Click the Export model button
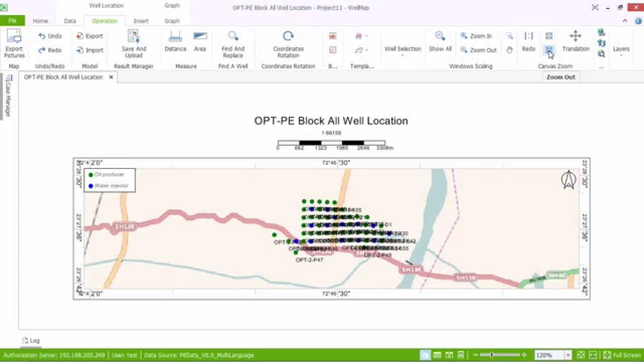Image resolution: width=644 pixels, height=362 pixels. click(x=90, y=36)
